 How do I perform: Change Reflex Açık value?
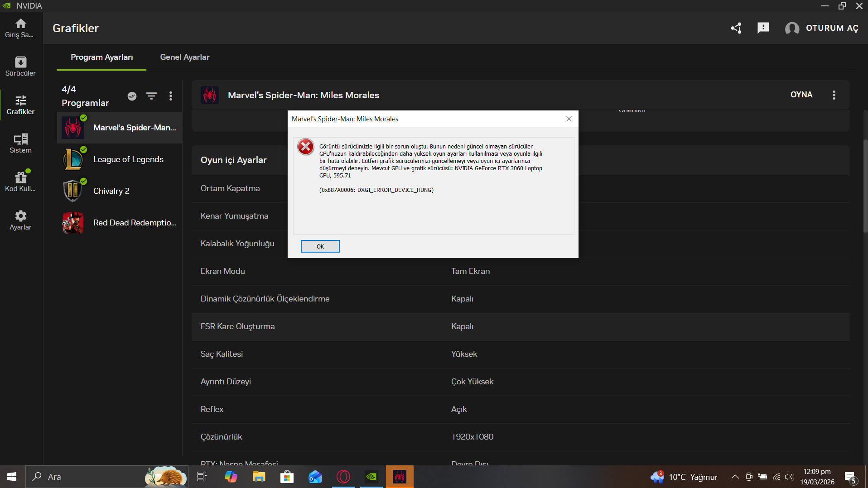tap(459, 409)
